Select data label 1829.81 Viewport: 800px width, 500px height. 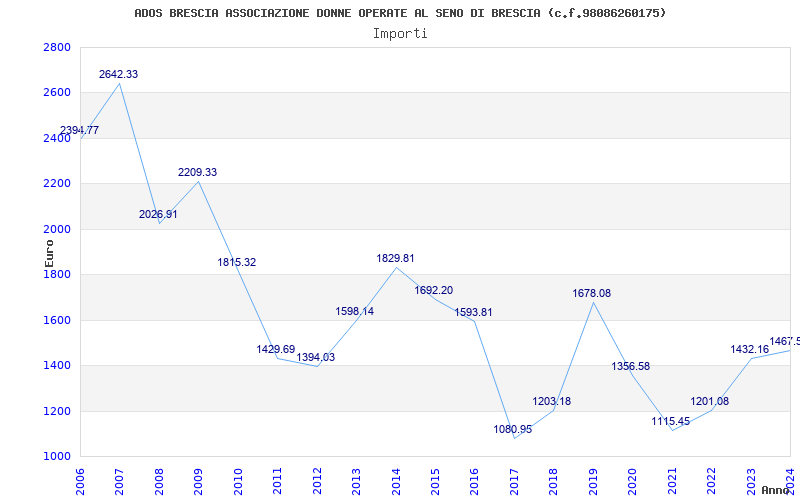395,258
